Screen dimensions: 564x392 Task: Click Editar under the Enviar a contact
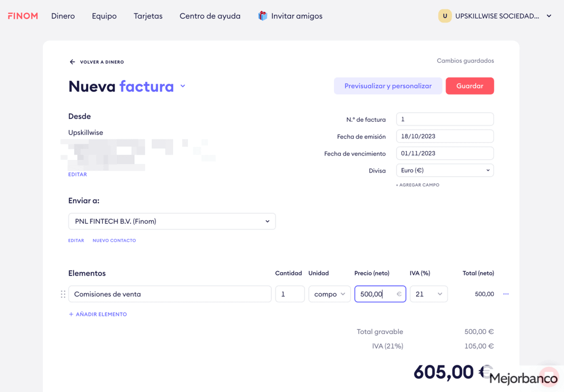pyautogui.click(x=76, y=241)
